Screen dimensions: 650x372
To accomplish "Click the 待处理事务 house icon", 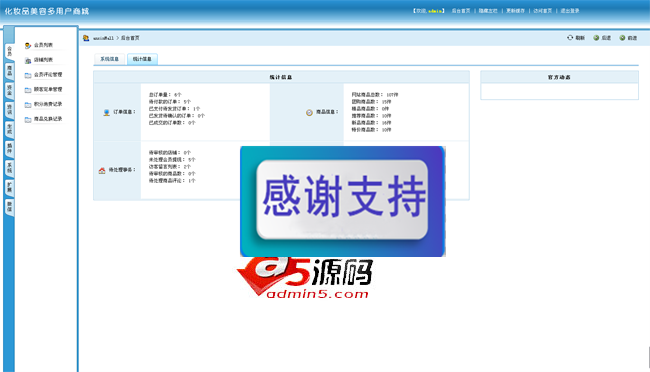I will click(x=102, y=170).
